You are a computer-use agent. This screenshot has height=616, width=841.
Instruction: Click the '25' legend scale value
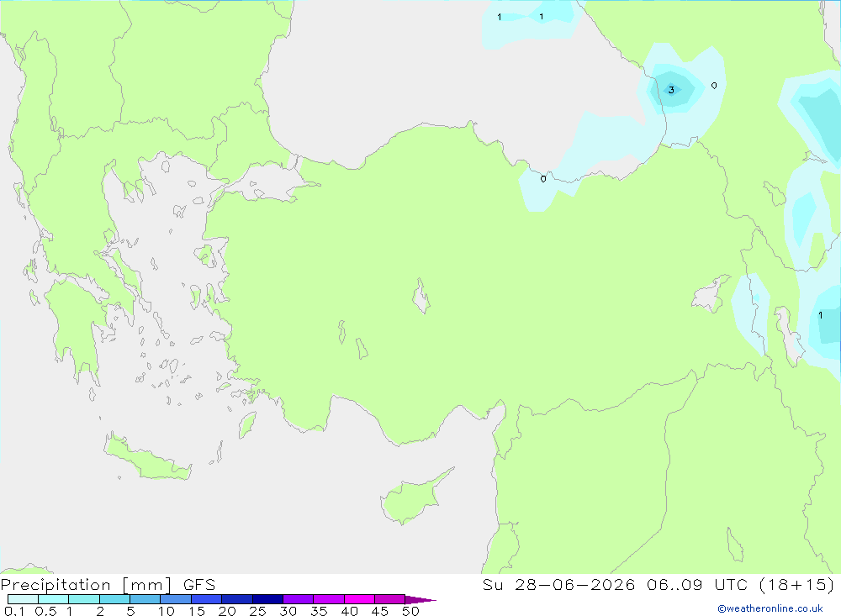[x=258, y=611]
